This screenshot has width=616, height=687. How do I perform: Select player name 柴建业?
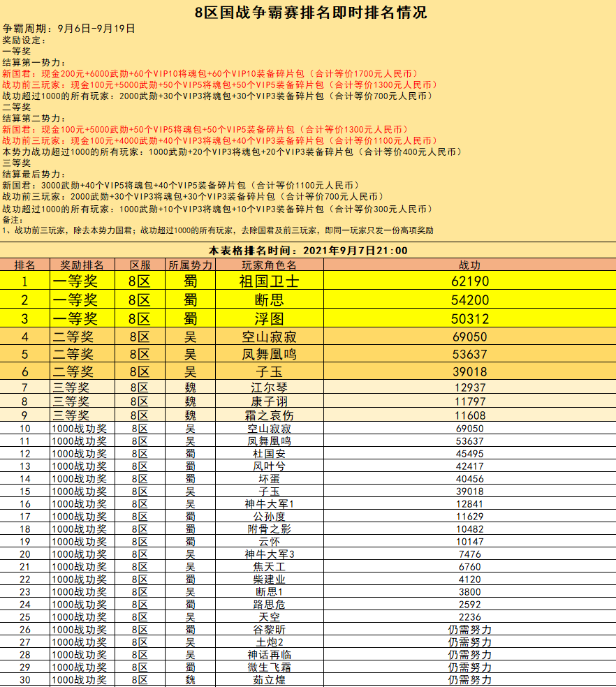(269, 579)
